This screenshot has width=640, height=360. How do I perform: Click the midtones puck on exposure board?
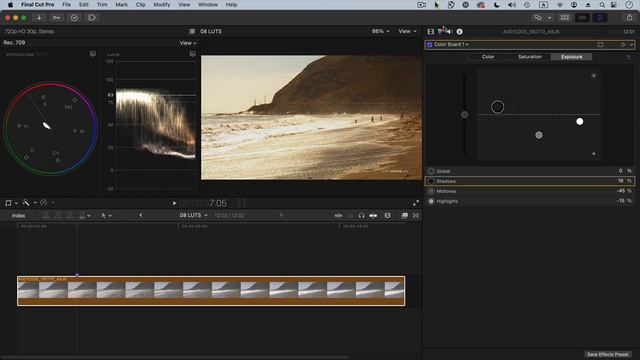pos(539,135)
